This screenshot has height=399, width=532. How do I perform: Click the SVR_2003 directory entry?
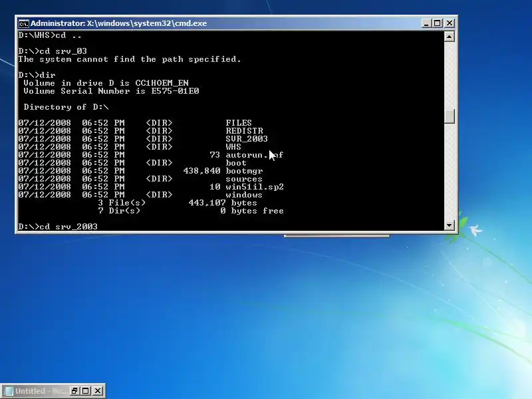247,139
